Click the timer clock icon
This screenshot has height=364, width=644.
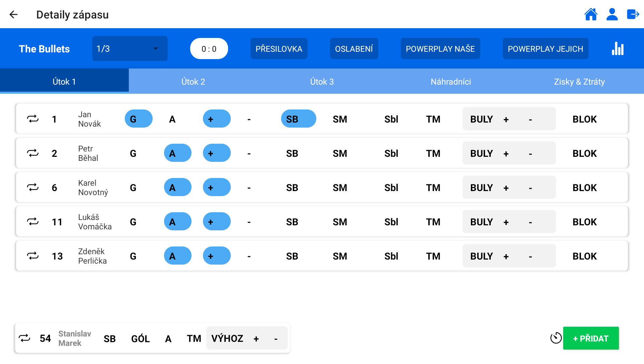tap(556, 338)
